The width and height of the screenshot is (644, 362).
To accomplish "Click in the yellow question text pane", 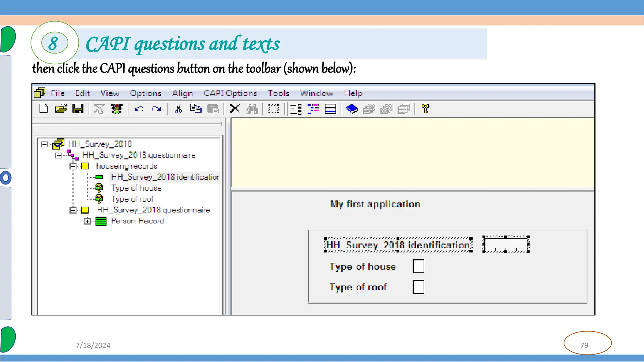I will coord(413,153).
